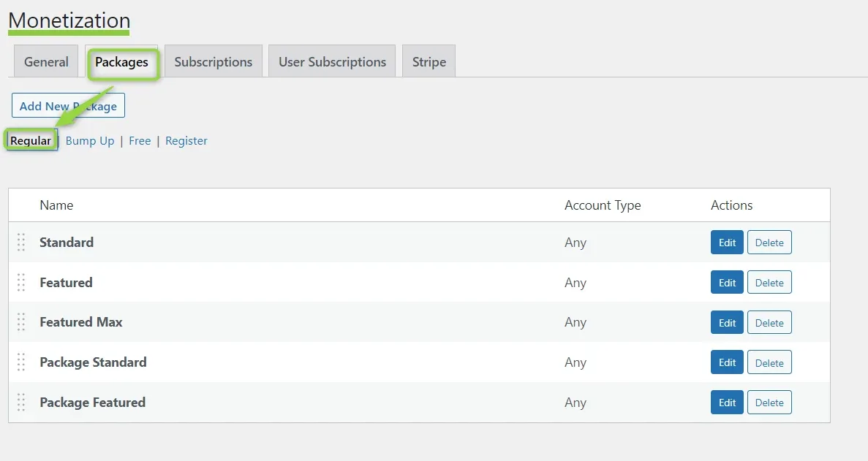Delete the Featured Max package
Viewport: 868px width, 461px height.
(769, 322)
